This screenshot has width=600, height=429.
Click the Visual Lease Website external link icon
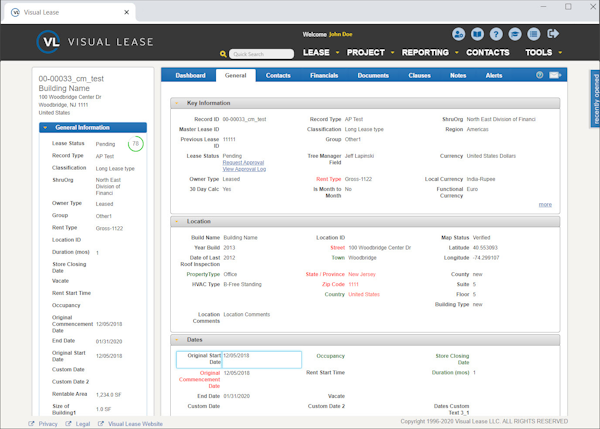101,424
